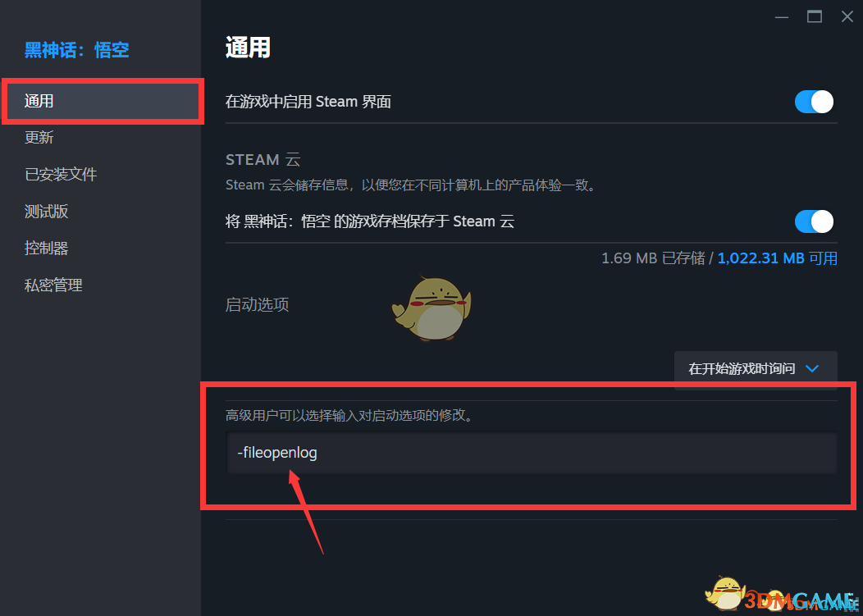Disable Steam Cloud save sync toggle
This screenshot has width=863, height=616.
(x=814, y=221)
